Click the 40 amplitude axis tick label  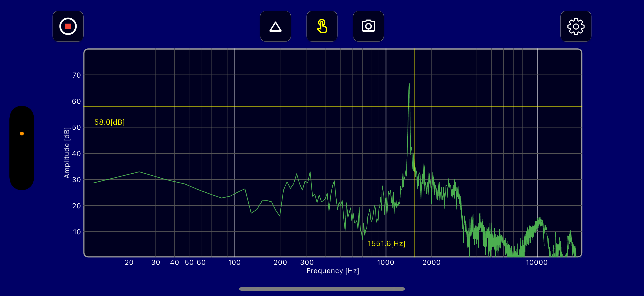[77, 153]
